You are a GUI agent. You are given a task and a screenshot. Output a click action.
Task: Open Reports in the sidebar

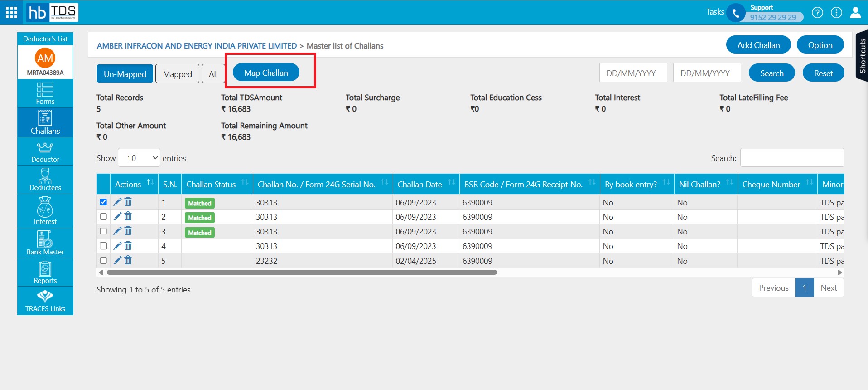pyautogui.click(x=45, y=273)
